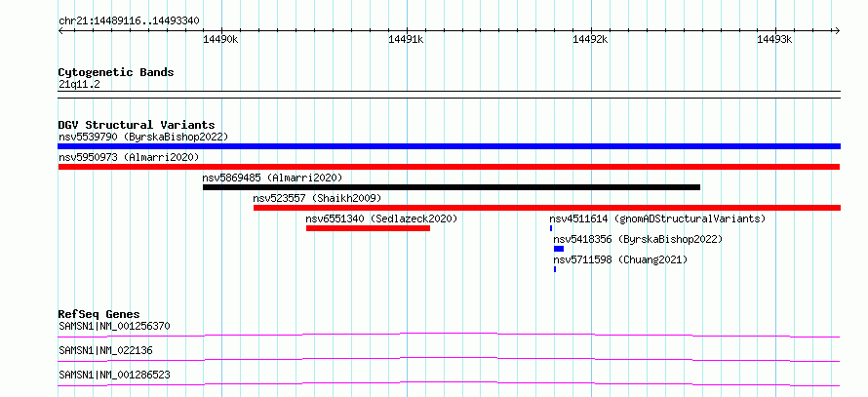Click the 21q11.2 band label
868x397 pixels.
click(79, 85)
